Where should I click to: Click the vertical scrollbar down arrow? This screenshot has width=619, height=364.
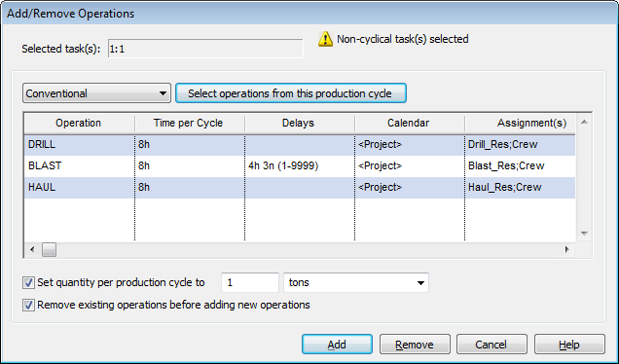click(x=584, y=234)
